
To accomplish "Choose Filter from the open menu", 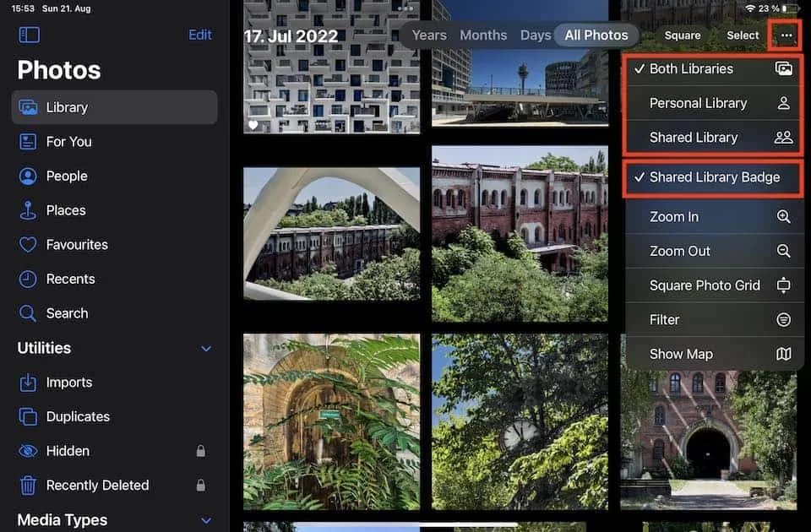I will pos(665,319).
